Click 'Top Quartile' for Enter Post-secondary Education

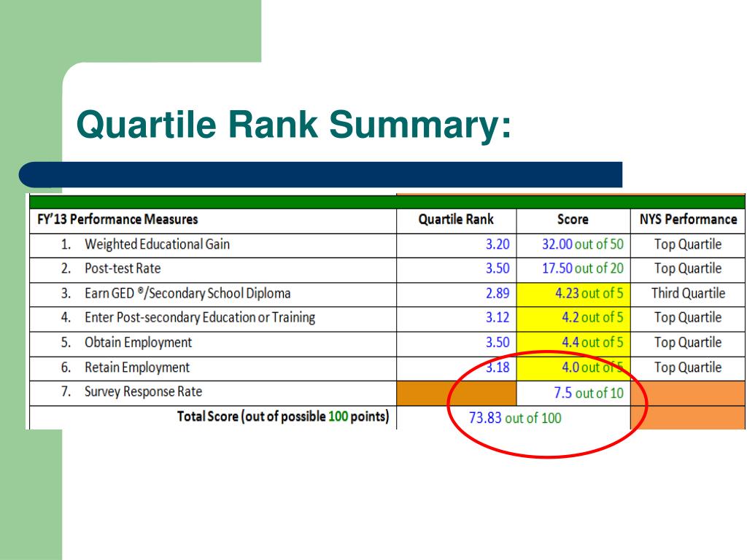(x=688, y=318)
